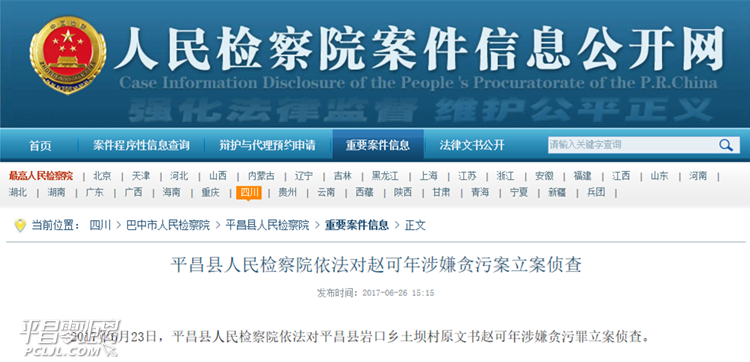Click the keyword search input field
Viewport: 750px width, 362px height.
tap(631, 145)
